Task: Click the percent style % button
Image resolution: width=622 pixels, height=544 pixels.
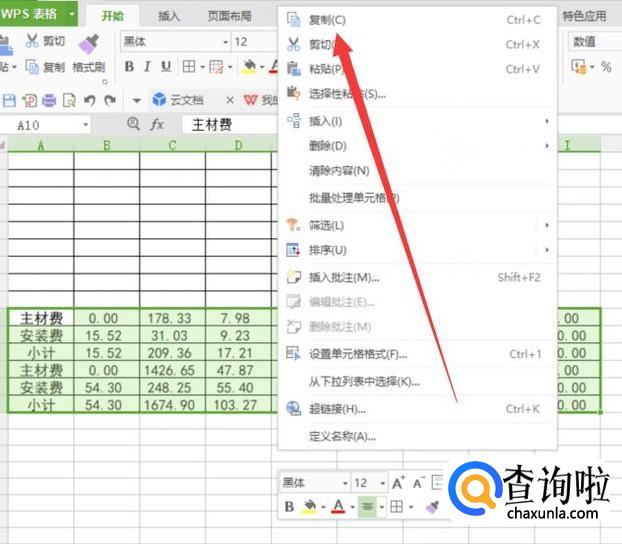Action: point(606,67)
